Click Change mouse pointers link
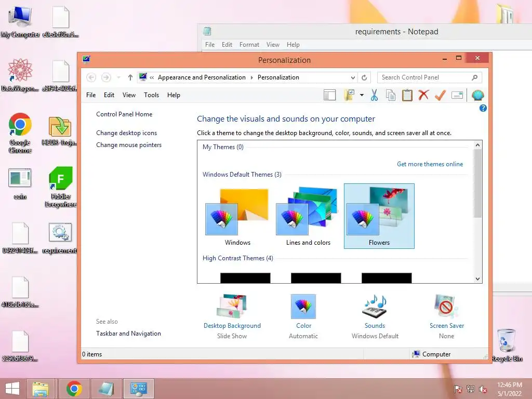 (129, 145)
